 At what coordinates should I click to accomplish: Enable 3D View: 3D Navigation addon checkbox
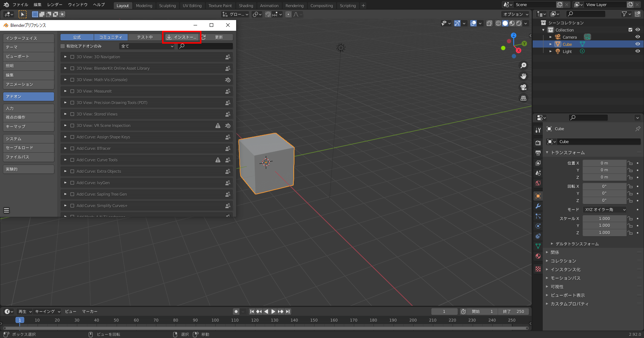[72, 57]
